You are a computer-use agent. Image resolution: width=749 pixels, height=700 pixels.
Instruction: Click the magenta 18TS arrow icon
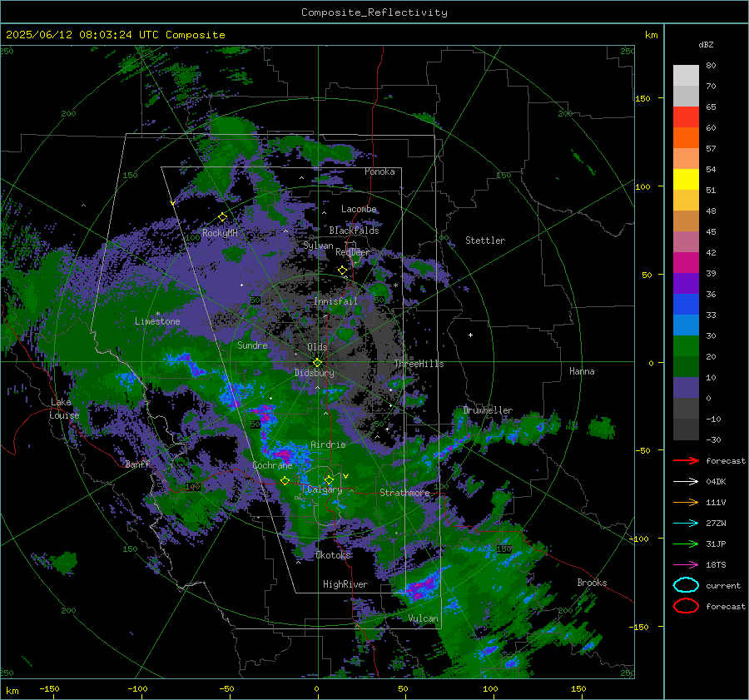point(686,565)
